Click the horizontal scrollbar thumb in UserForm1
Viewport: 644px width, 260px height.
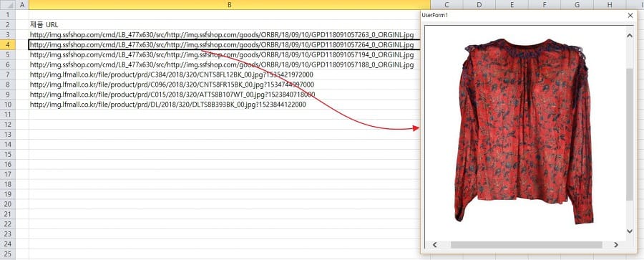[x=526, y=245]
